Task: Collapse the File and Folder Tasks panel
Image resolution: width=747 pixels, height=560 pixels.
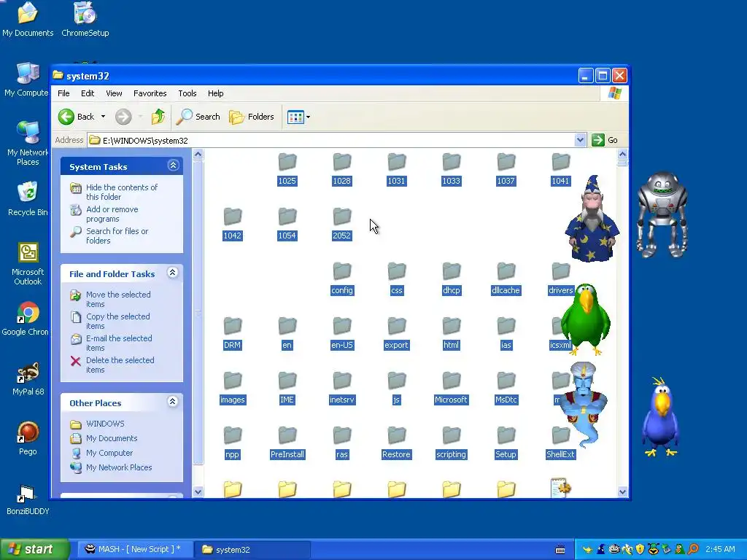Action: [x=173, y=273]
